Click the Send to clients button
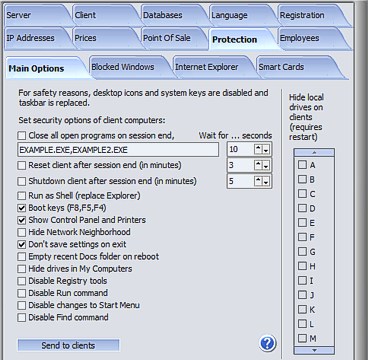The image size is (368, 360). (x=68, y=346)
